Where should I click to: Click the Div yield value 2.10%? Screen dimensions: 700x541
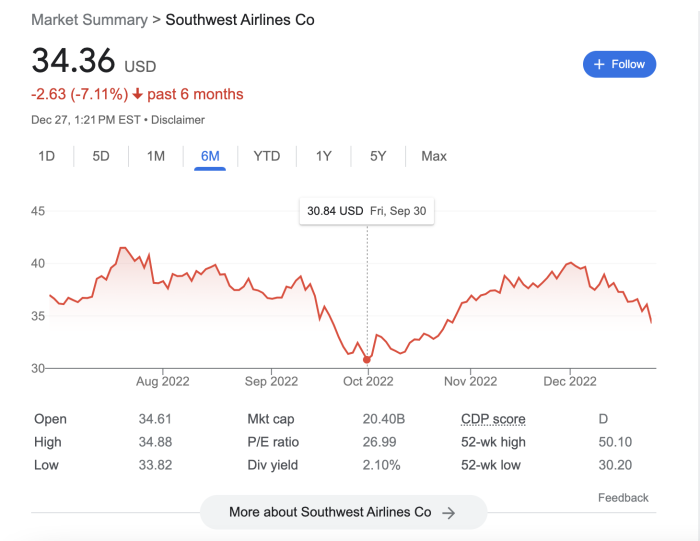pyautogui.click(x=381, y=465)
